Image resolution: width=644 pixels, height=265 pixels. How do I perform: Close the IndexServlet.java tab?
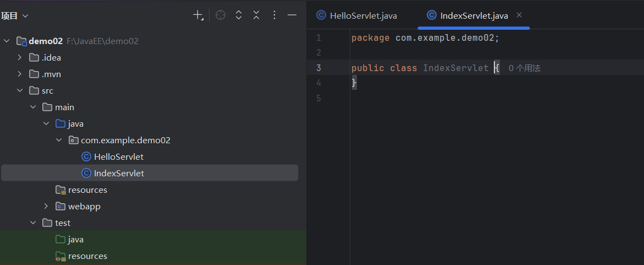[519, 15]
